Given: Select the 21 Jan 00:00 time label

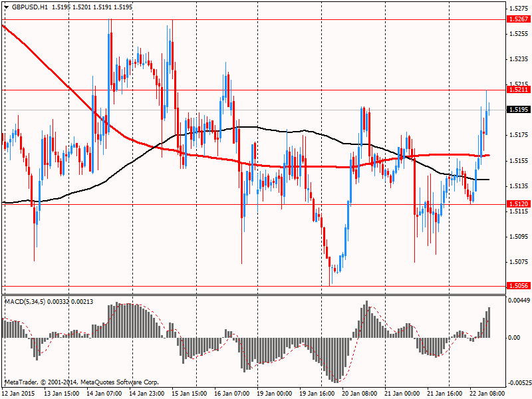Looking at the screenshot, I should 402,394.
